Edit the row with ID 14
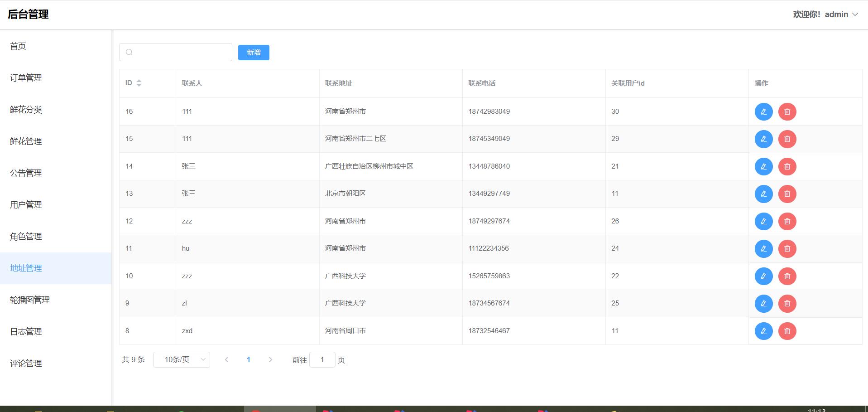Image resolution: width=868 pixels, height=412 pixels. click(763, 166)
